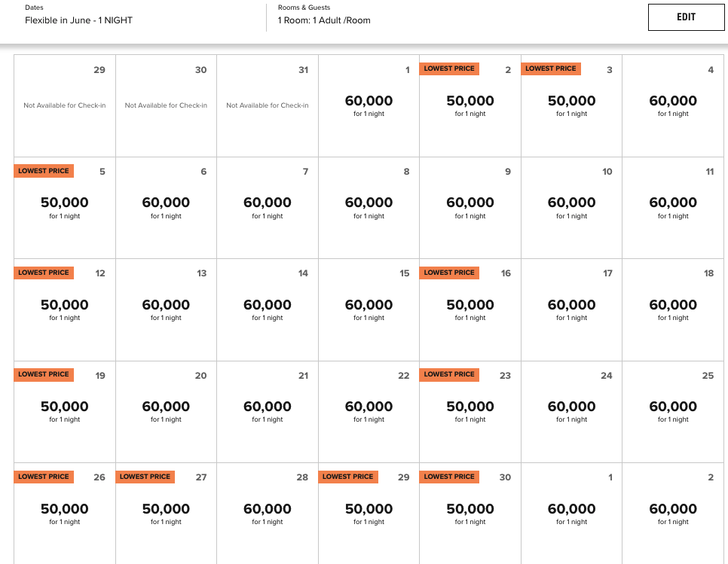Select June 12 lowest price night
The height and width of the screenshot is (564, 728).
pyautogui.click(x=65, y=309)
